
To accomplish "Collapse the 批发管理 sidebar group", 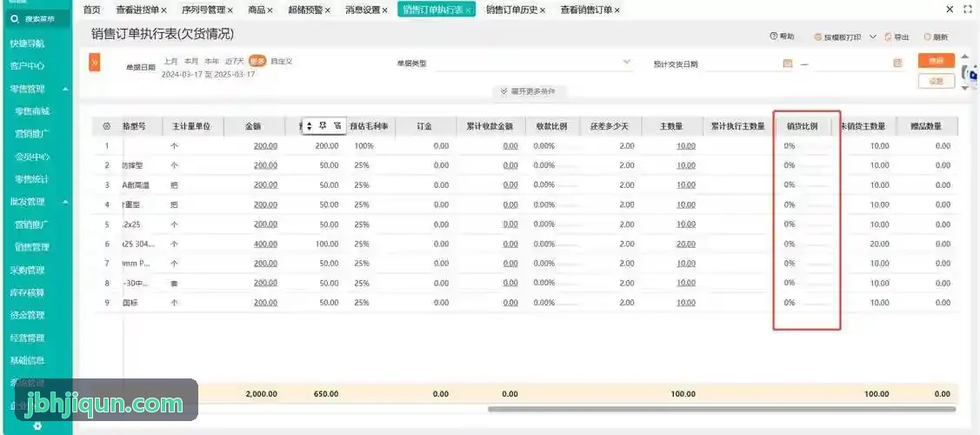I will (65, 201).
